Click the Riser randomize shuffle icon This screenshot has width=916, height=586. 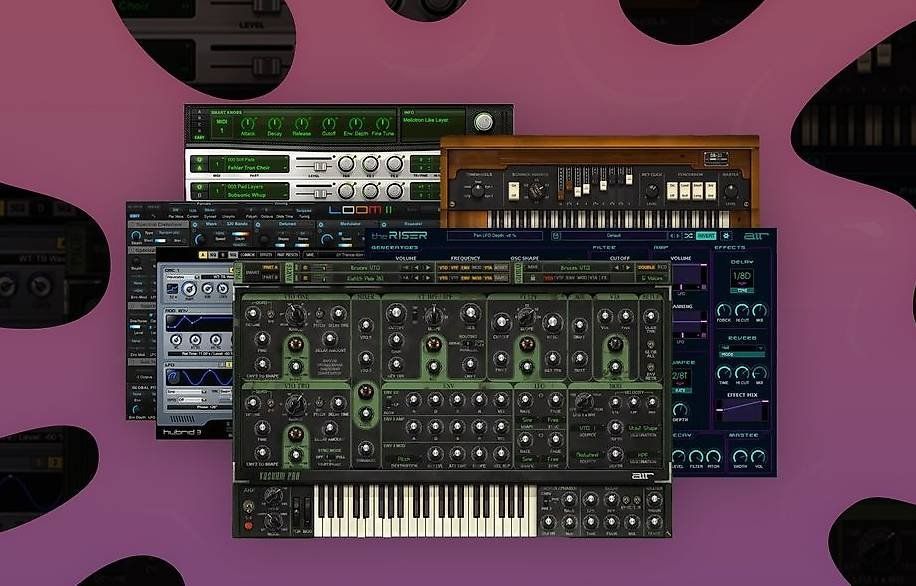pyautogui.click(x=689, y=235)
